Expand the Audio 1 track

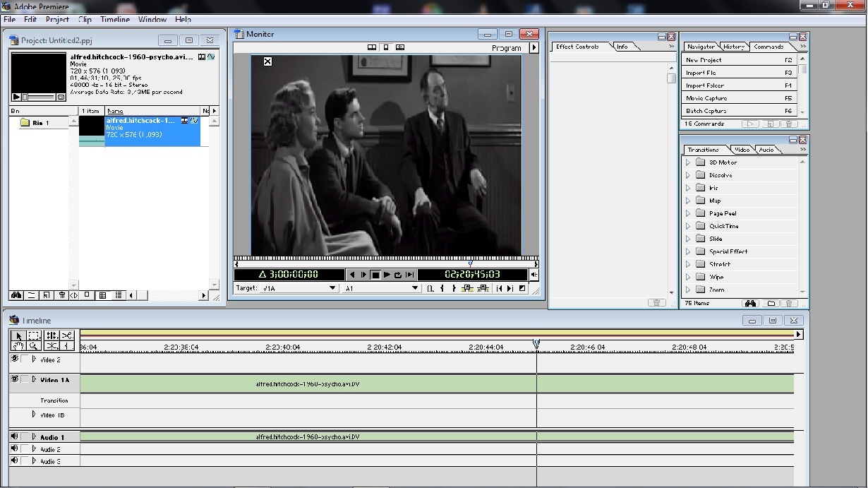click(x=34, y=436)
